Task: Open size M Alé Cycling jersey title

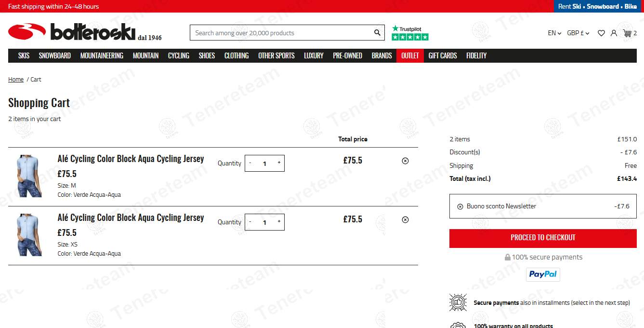Action: [x=131, y=159]
